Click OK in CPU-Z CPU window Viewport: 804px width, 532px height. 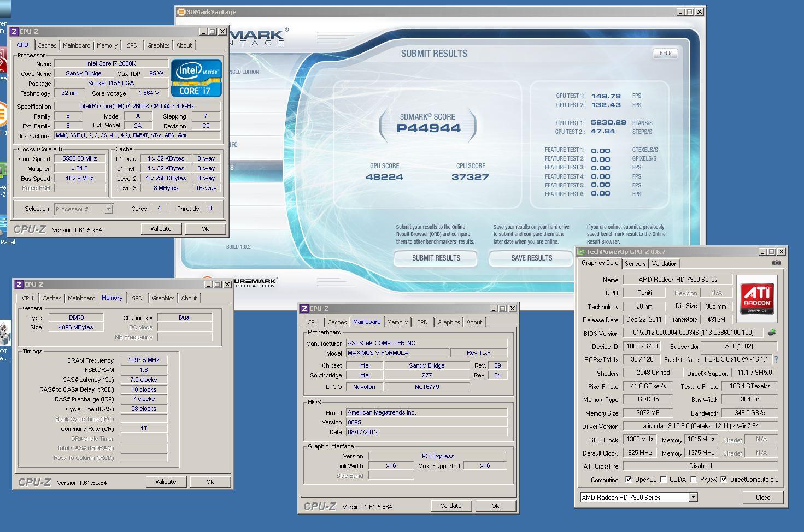205,229
